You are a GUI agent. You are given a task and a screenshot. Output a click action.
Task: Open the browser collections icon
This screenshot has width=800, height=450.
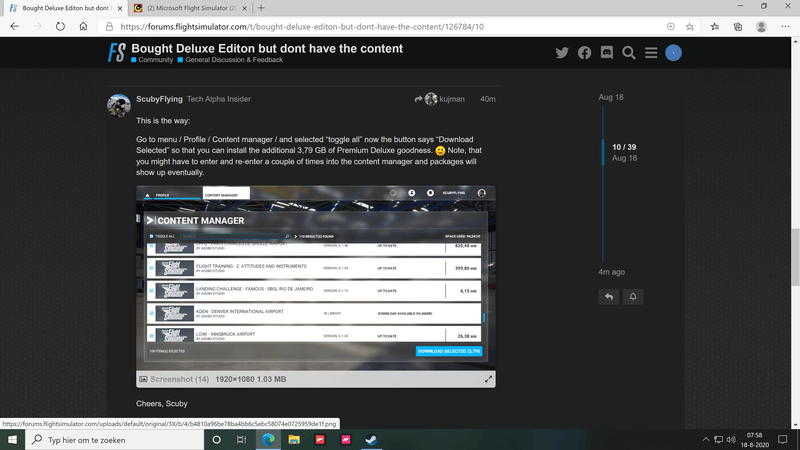click(738, 27)
